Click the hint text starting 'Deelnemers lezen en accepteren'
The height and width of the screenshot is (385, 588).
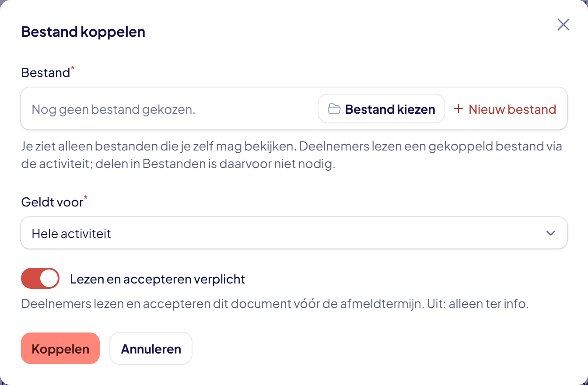coord(275,304)
